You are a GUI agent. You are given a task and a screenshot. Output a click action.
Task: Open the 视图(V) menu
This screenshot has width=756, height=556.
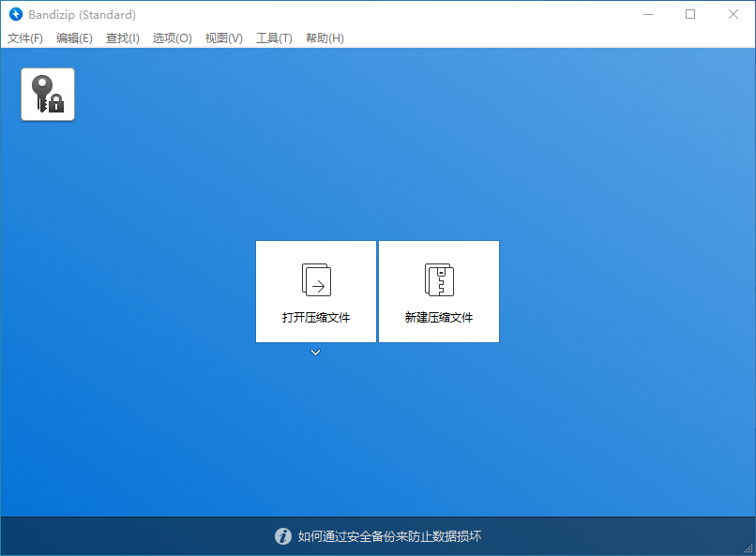(223, 38)
